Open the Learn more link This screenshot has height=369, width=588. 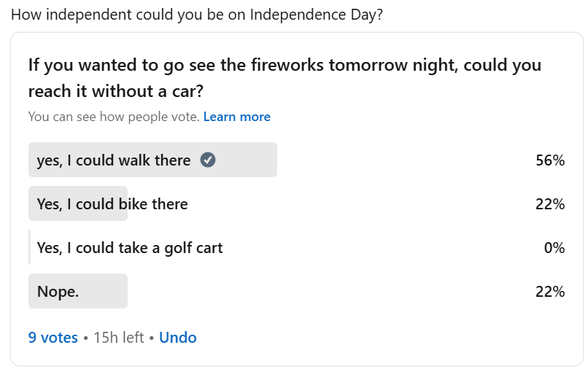[x=236, y=117]
